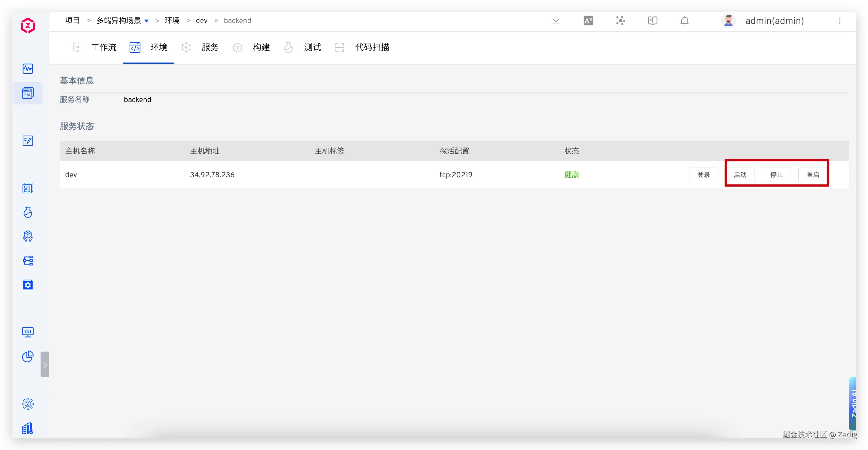This screenshot has height=450, width=868.
Task: Open the Zadig AI side panel
Action: 853,404
